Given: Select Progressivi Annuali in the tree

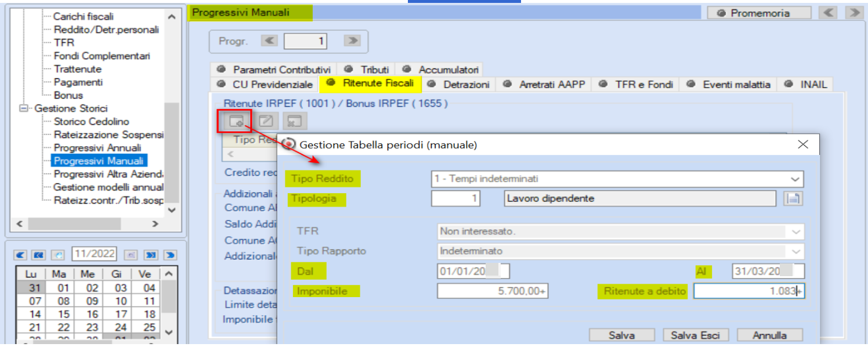Looking at the screenshot, I should [97, 147].
